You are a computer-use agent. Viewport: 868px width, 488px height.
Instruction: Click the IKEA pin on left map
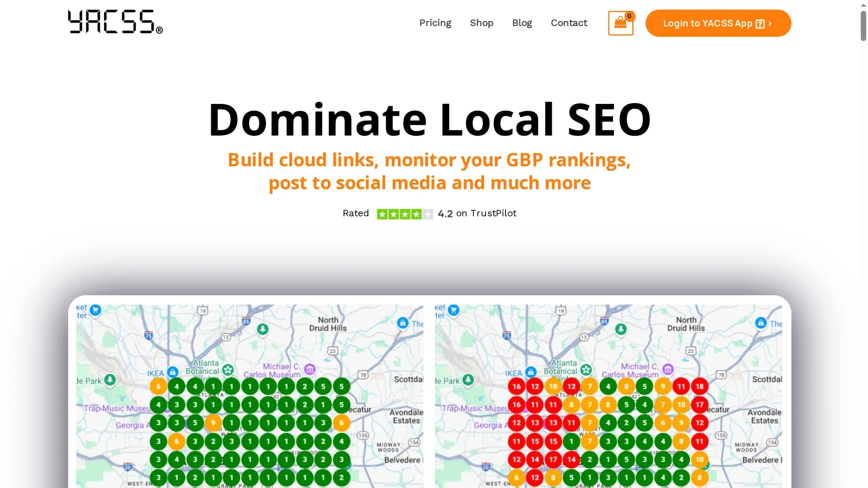173,372
